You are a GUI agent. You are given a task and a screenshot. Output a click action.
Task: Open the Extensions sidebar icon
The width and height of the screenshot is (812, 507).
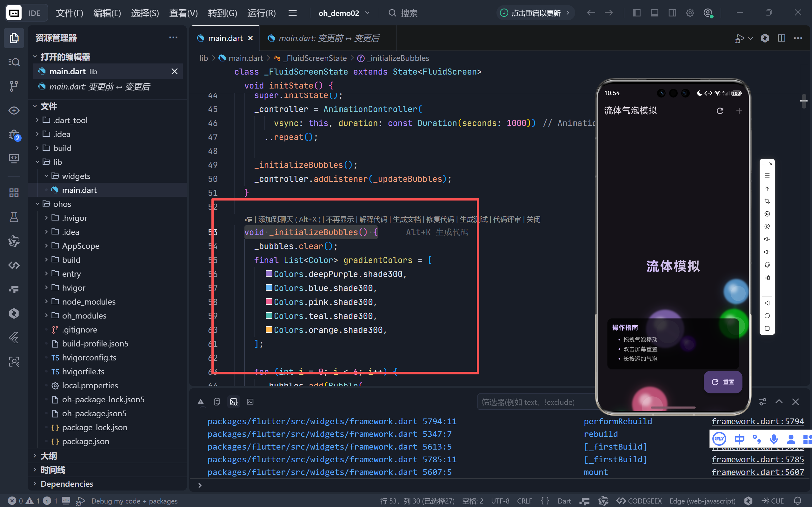(14, 193)
